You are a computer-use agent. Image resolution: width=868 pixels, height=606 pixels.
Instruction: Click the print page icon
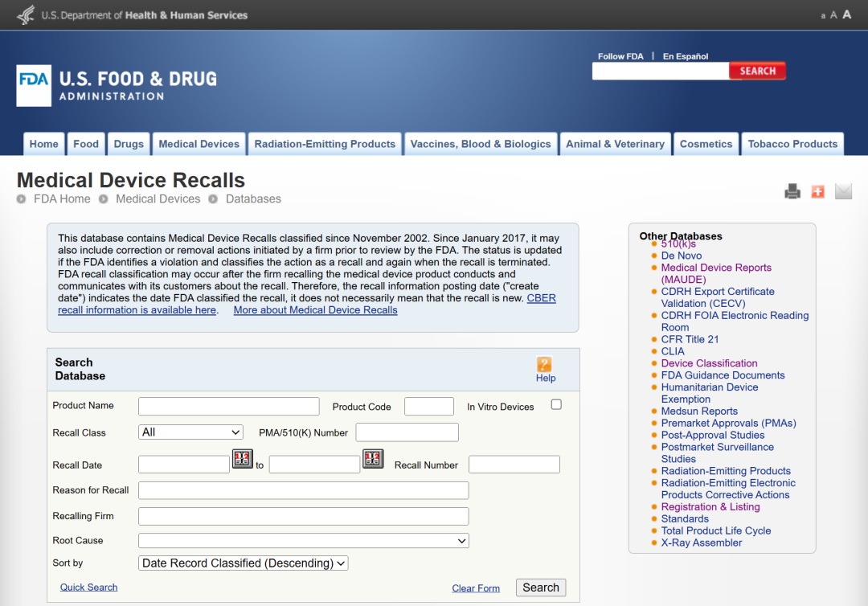click(792, 191)
